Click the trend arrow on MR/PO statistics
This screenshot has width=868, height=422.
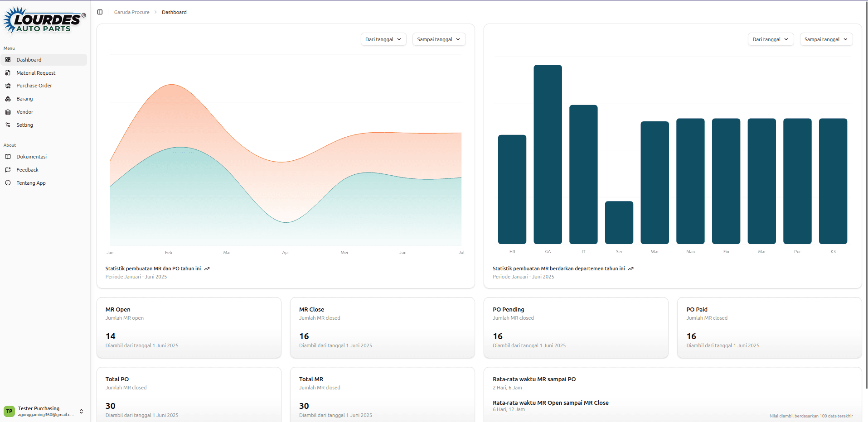[207, 268]
